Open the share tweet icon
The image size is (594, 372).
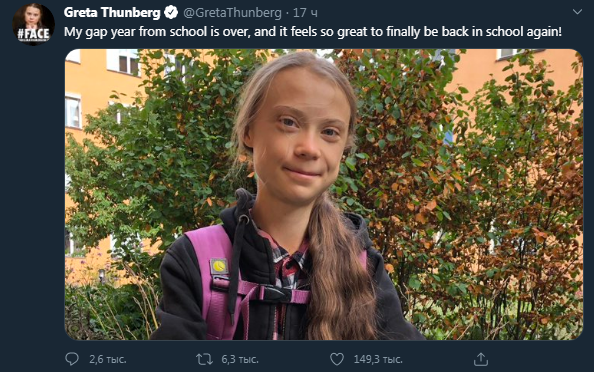tap(481, 359)
